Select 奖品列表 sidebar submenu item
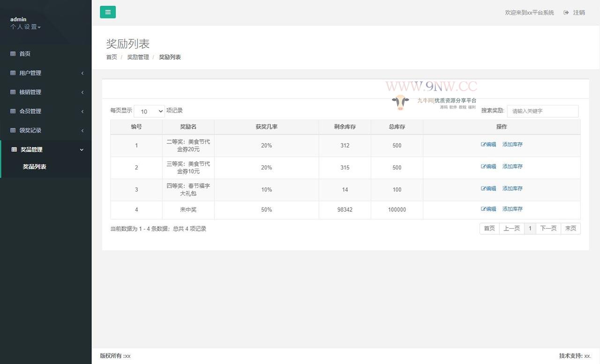The width and height of the screenshot is (600, 364). click(x=35, y=167)
